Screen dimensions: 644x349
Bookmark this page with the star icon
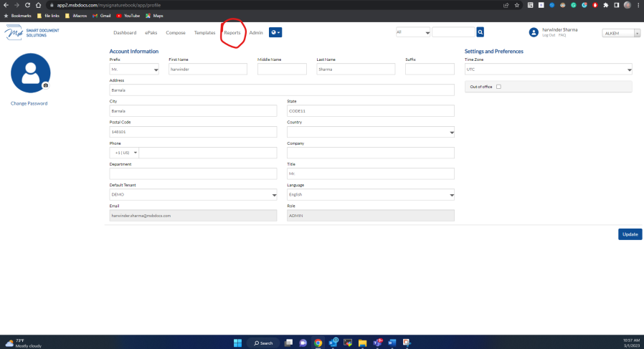(516, 5)
